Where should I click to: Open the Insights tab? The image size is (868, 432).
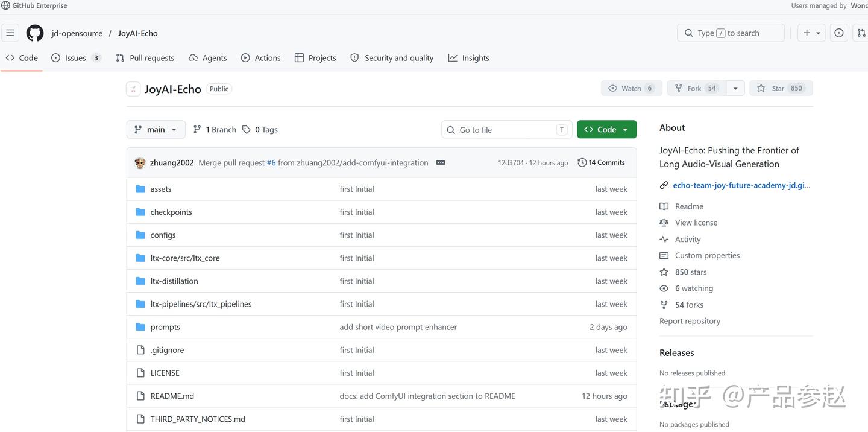point(468,58)
